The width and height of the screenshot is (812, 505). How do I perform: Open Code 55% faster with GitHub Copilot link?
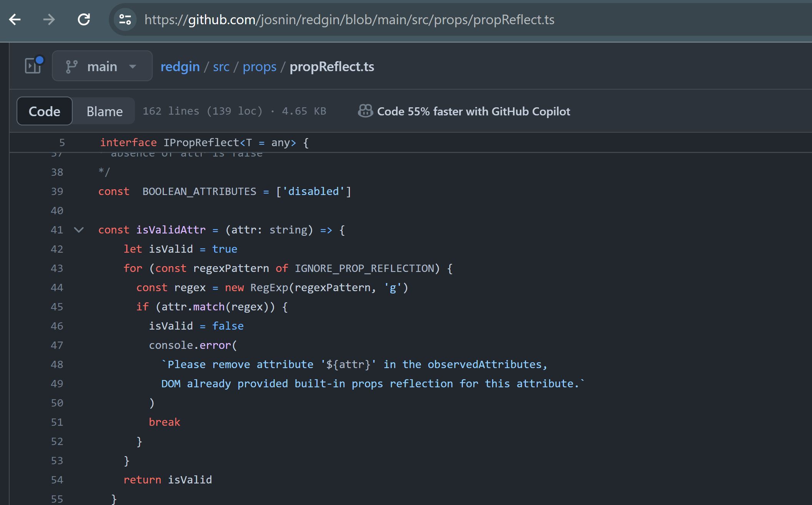[x=473, y=111]
